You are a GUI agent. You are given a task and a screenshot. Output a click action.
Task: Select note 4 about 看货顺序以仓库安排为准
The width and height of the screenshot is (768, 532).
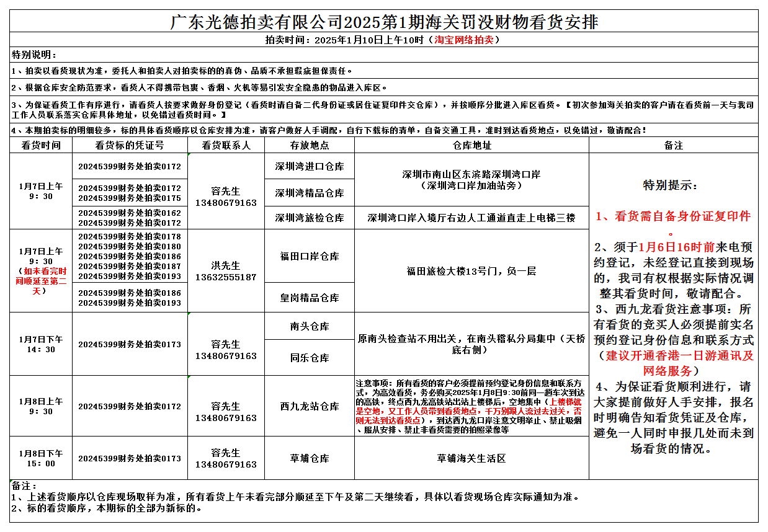[384, 130]
